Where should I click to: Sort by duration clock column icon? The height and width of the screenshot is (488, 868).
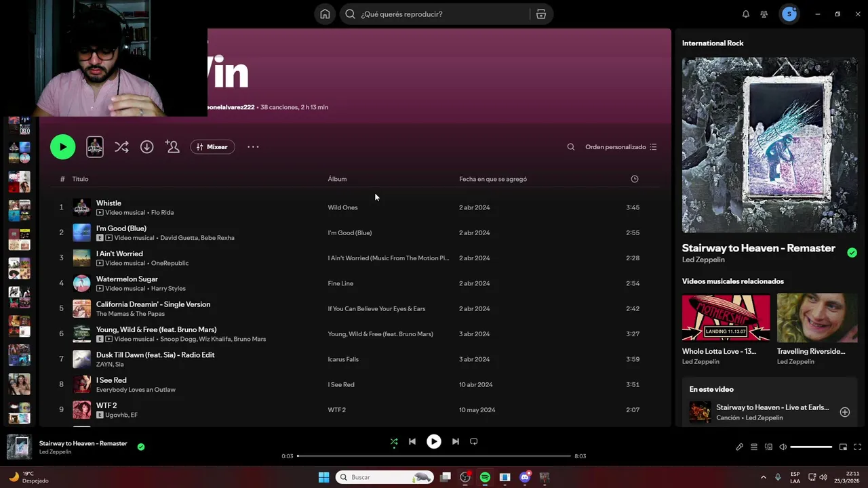(635, 179)
